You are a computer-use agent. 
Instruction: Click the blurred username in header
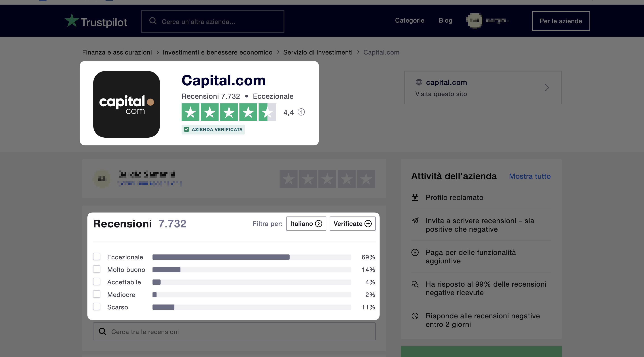(x=497, y=21)
